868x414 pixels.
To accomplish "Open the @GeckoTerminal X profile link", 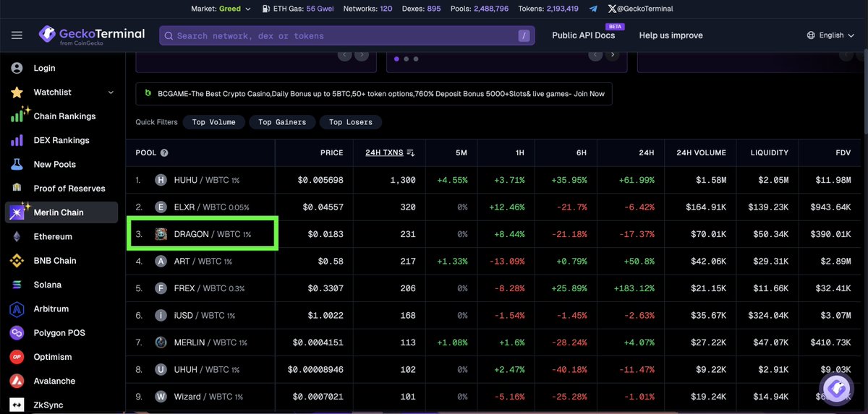I will pyautogui.click(x=641, y=9).
